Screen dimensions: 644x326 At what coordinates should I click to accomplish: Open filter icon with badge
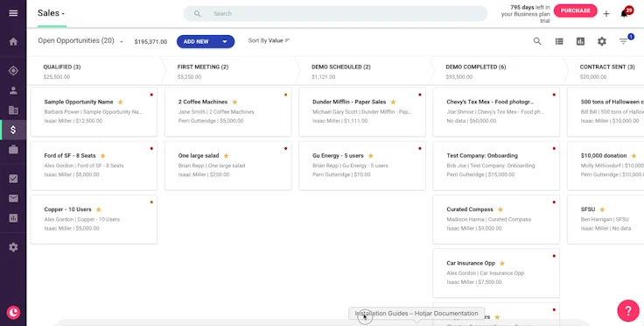point(624,40)
